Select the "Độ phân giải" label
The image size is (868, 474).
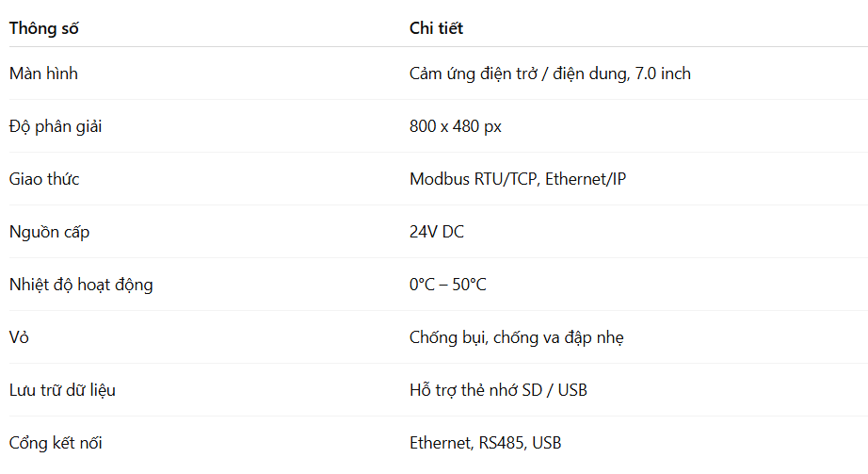pos(56,126)
